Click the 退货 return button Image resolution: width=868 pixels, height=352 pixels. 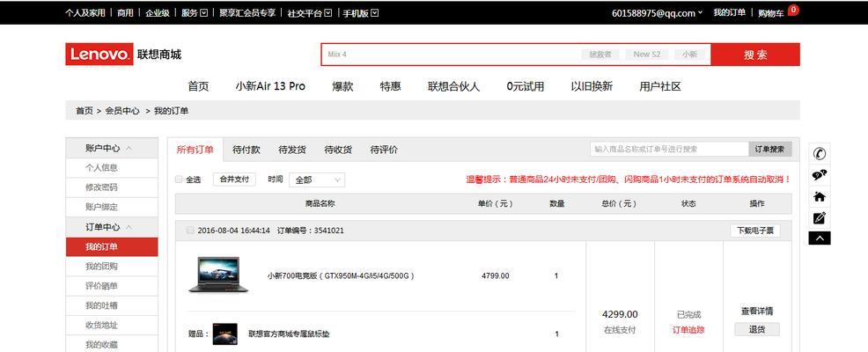tap(757, 329)
